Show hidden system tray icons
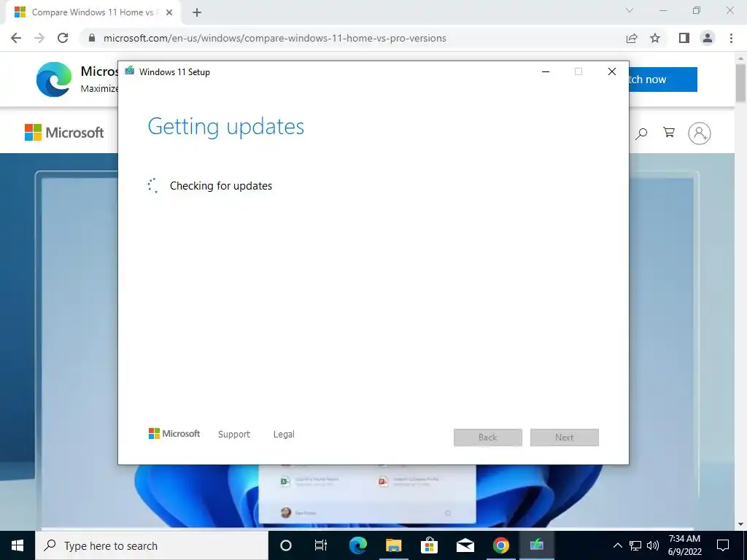Viewport: 747px width, 560px height. pos(617,545)
